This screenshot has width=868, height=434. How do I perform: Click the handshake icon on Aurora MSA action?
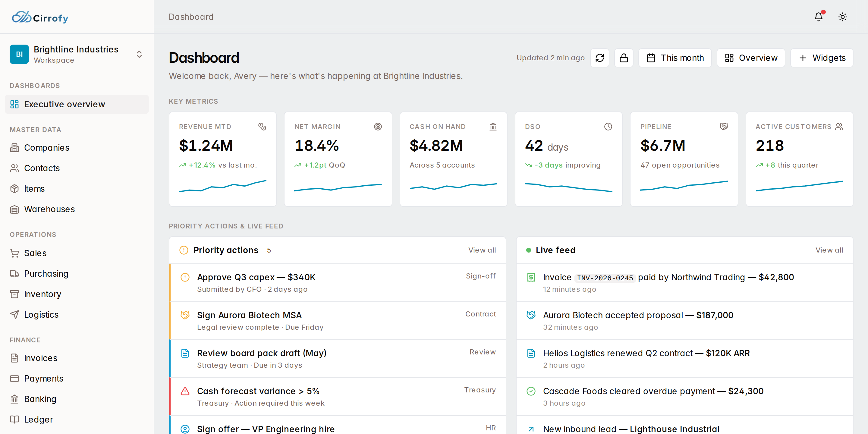[x=185, y=315]
